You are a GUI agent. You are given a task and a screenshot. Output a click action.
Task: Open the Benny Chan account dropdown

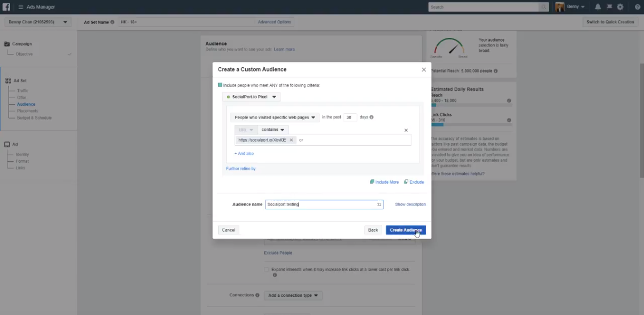pyautogui.click(x=37, y=22)
